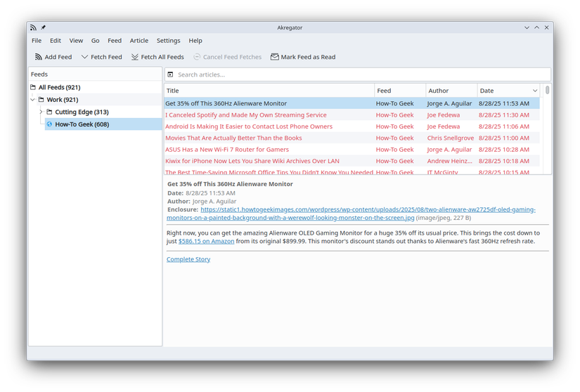580x392 pixels.
Task: Expand the Cutting Edge folder
Action: [41, 112]
